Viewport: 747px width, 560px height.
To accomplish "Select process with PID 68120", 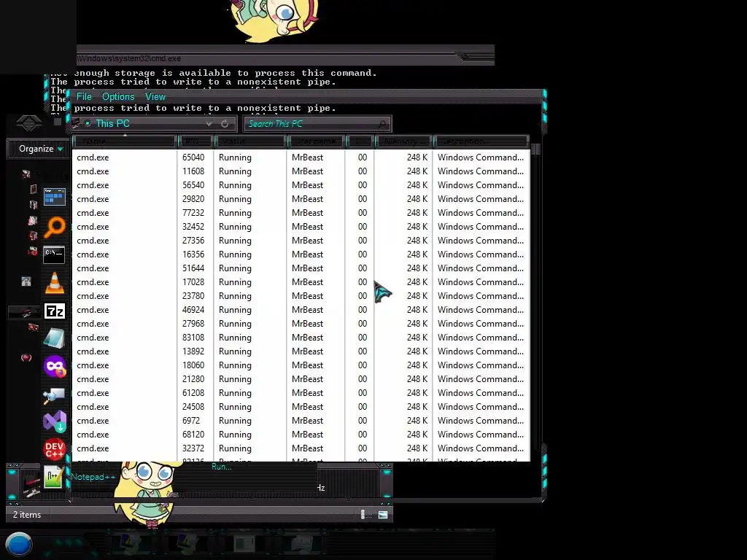I will (301, 435).
